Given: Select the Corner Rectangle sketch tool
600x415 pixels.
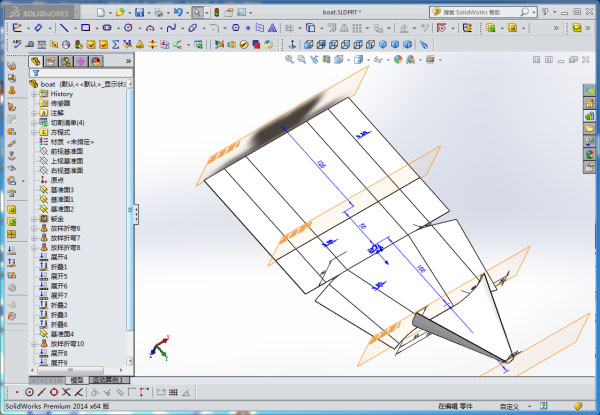Looking at the screenshot, I should pyautogui.click(x=86, y=28).
